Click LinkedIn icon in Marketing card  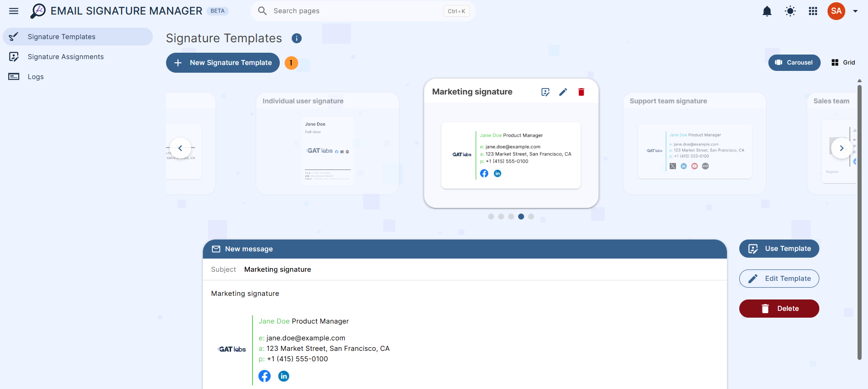498,174
